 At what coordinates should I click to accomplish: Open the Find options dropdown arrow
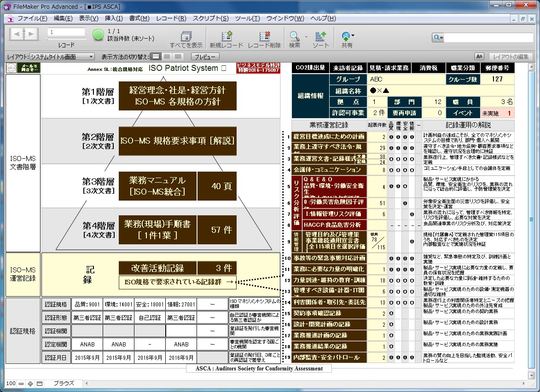tap(306, 36)
